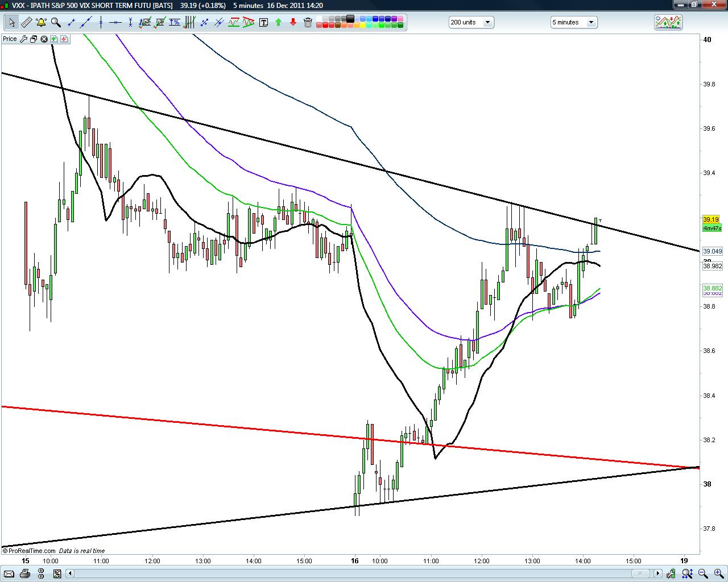The width and height of the screenshot is (728, 582).
Task: Minimize the ProRealTime chart window
Action: click(681, 5)
